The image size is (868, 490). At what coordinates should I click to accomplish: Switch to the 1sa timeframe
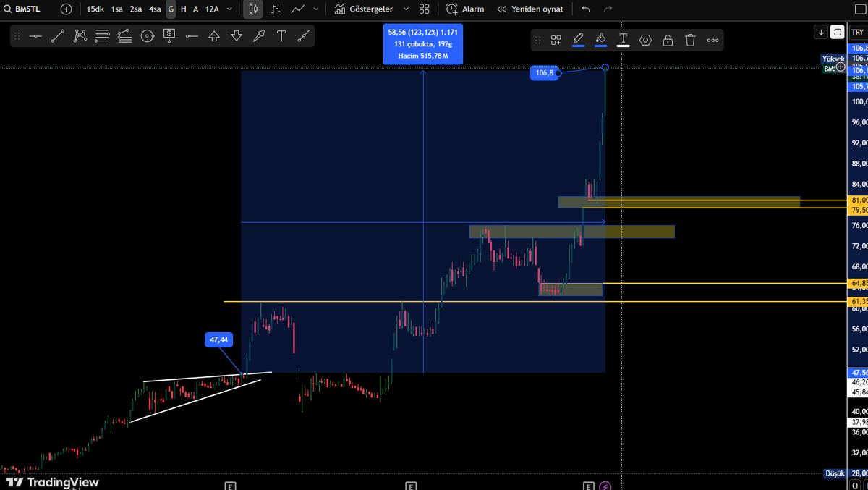coord(116,9)
